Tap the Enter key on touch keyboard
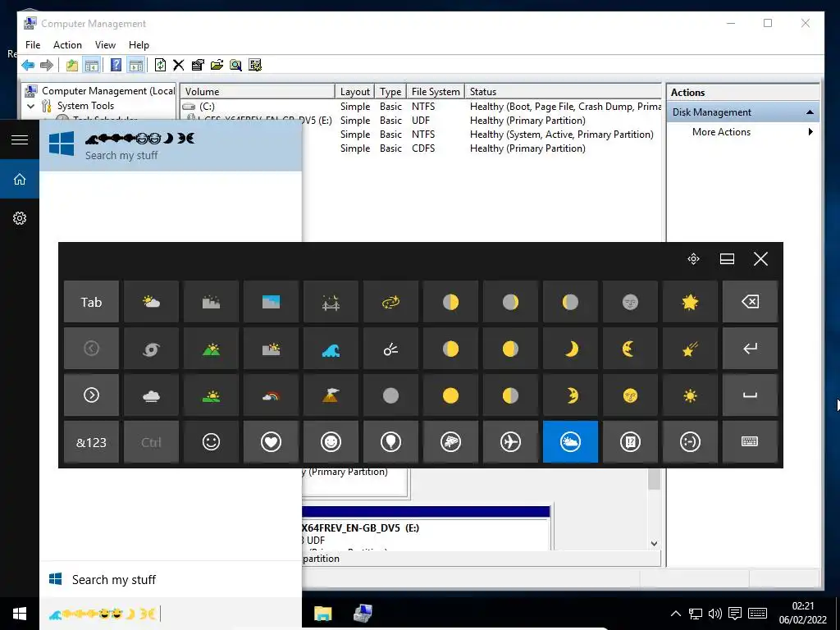This screenshot has height=630, width=840. 750,349
